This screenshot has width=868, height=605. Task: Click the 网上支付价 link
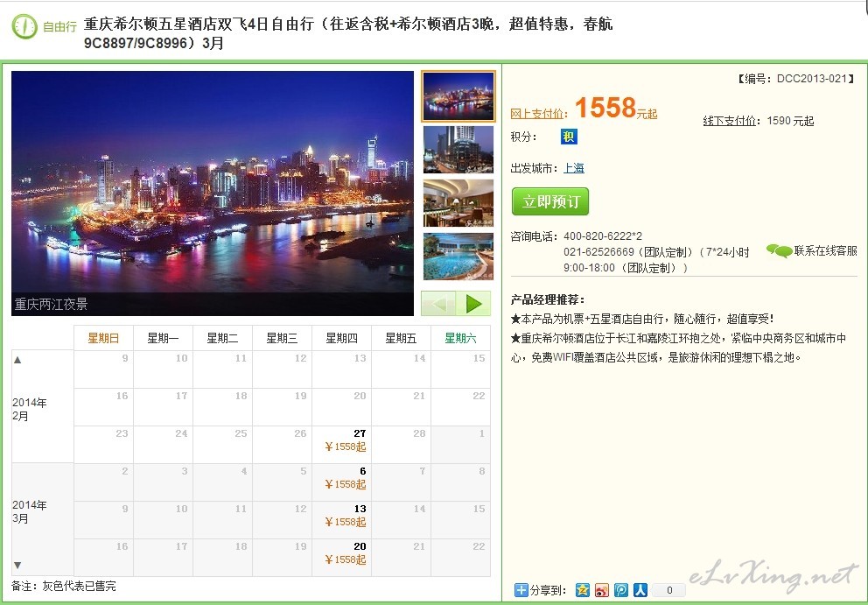point(536,114)
